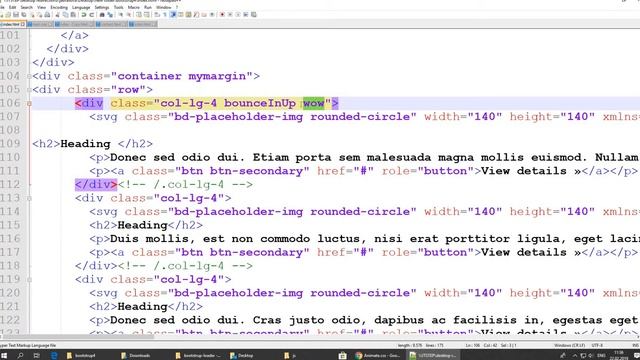Image resolution: width=640 pixels, height=360 pixels.
Task: Click the Save file toolbar icon
Action: point(16,15)
